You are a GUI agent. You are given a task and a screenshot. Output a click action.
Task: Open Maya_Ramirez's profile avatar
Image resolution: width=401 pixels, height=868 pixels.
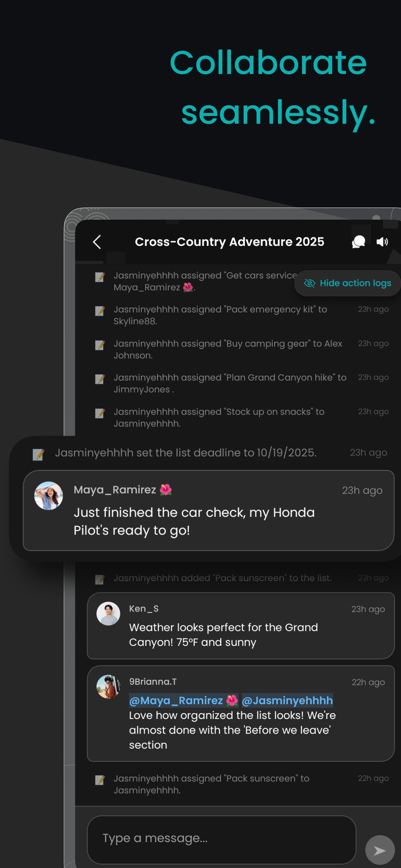click(49, 495)
